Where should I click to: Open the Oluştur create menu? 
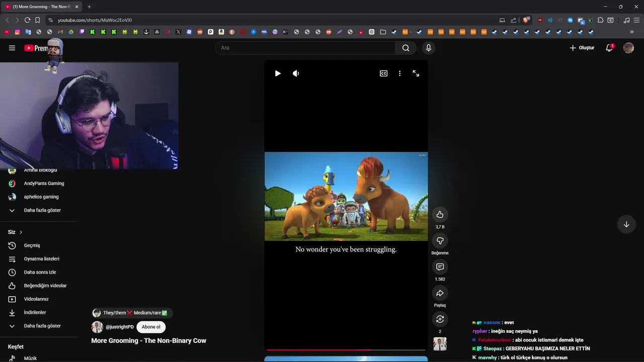coord(582,48)
